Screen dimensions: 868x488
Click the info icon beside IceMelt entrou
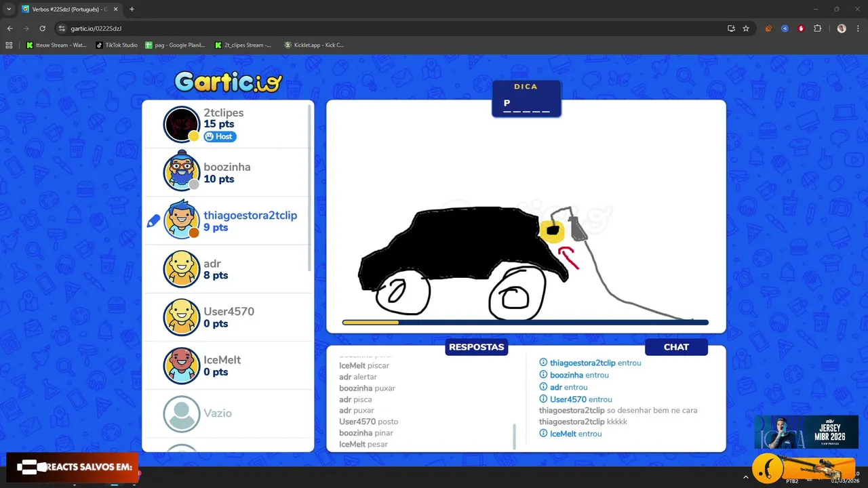[x=543, y=434]
